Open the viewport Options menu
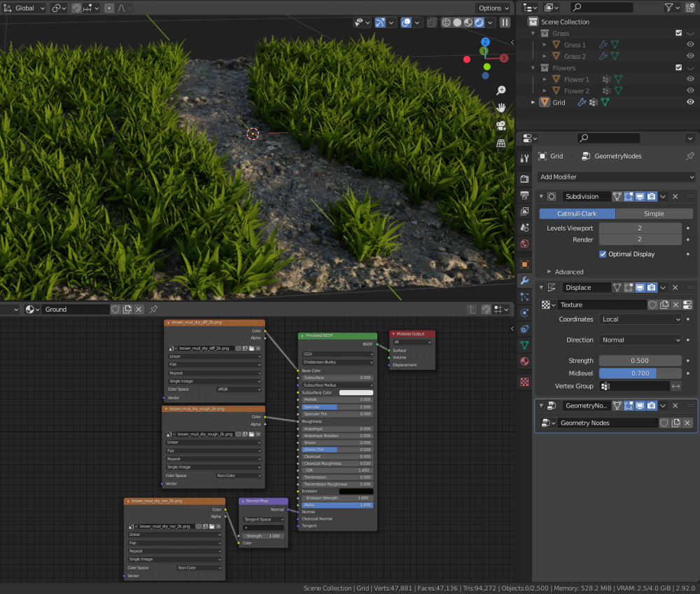This screenshot has width=700, height=594. 493,8
